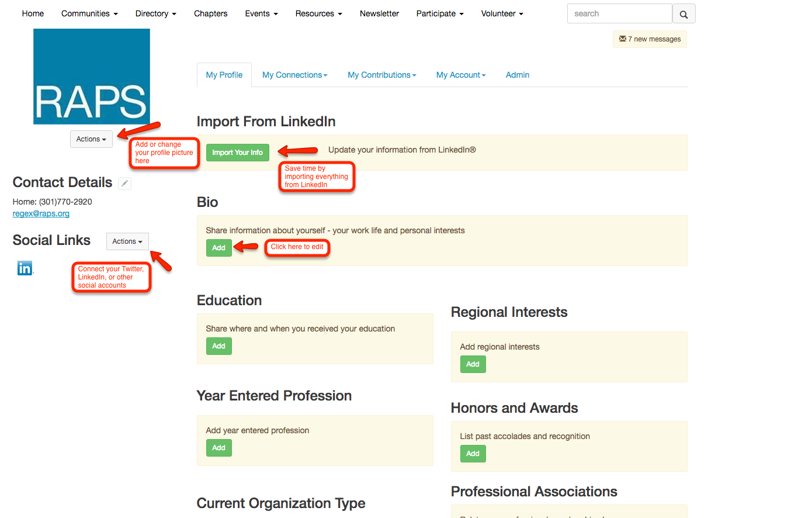Expand the Resources menu
The image size is (812, 518).
318,13
